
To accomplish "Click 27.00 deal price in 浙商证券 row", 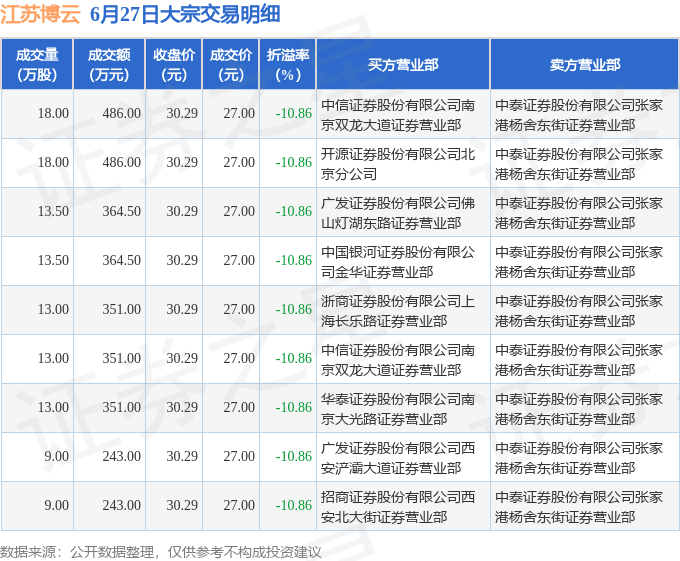I will coord(239,310).
